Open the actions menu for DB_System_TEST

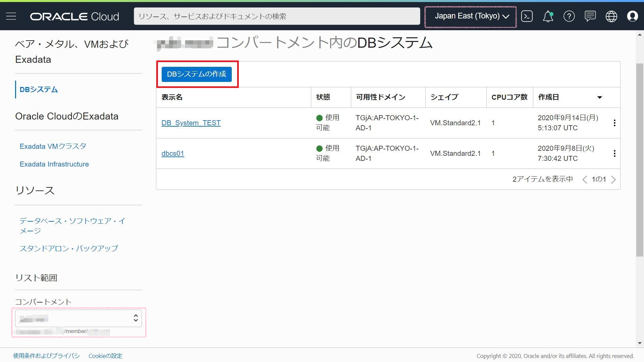pos(615,123)
